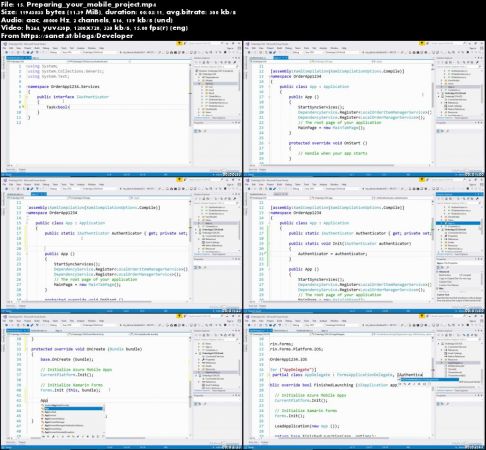The width and height of the screenshot is (486, 450).
Task: Click Solution Explorer search box in IAuthenticator frame
Action: pyautogui.click(x=215, y=67)
